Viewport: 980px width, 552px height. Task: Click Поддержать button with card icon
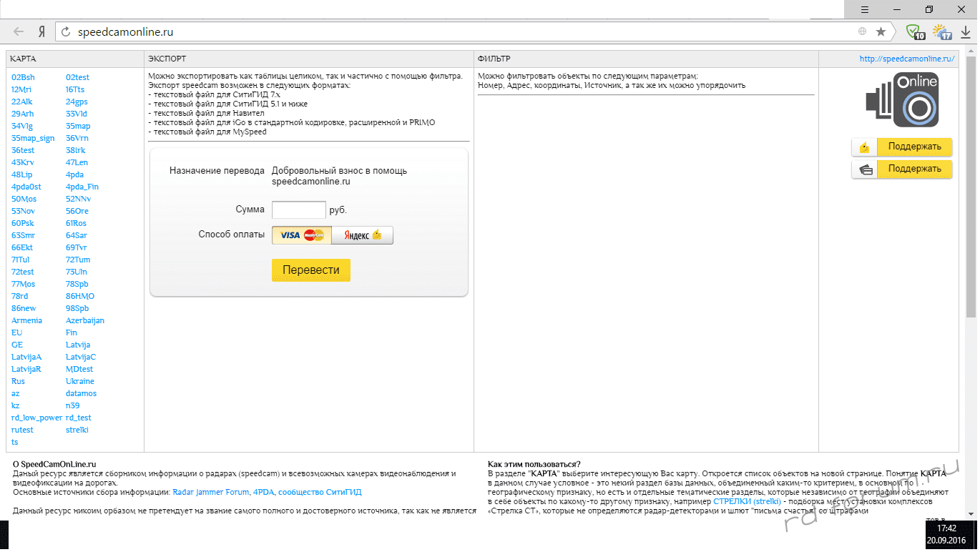coord(902,169)
